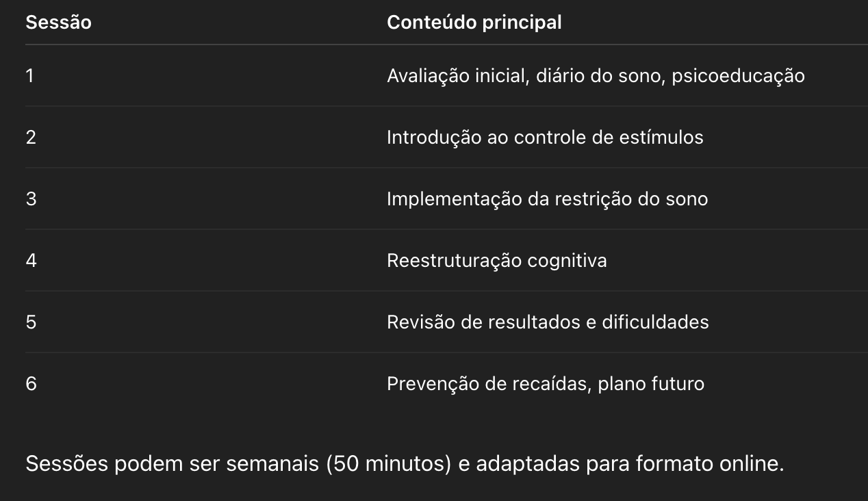The height and width of the screenshot is (501, 868).
Task: Click Introdução ao controle de estímulos cell
Action: (x=545, y=137)
